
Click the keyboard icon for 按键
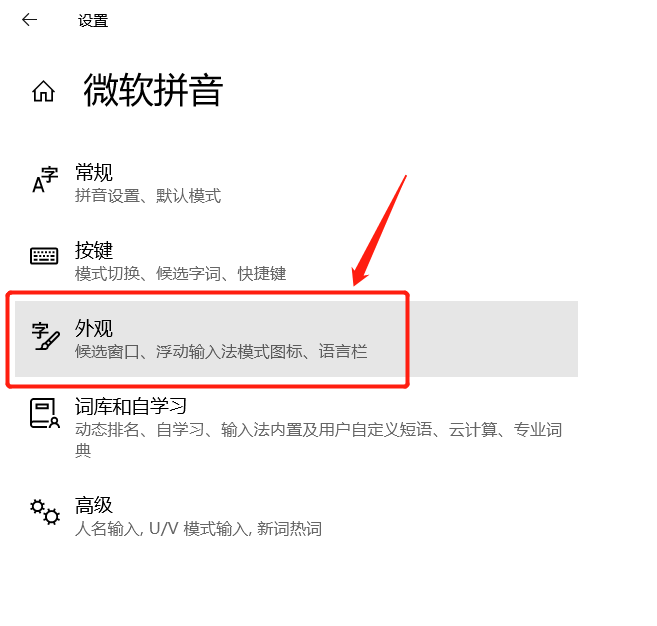[x=44, y=256]
